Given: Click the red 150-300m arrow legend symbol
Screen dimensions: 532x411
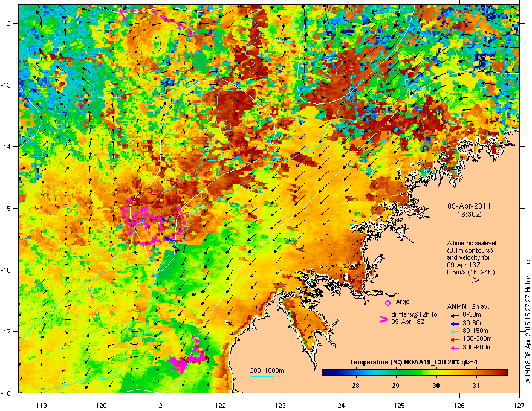Looking at the screenshot, I should 455,340.
